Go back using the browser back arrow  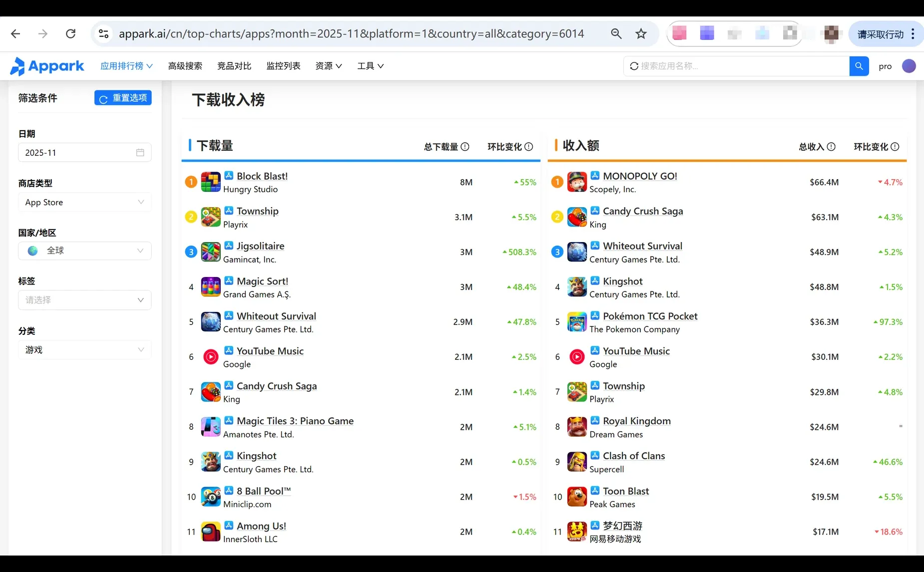coord(15,33)
